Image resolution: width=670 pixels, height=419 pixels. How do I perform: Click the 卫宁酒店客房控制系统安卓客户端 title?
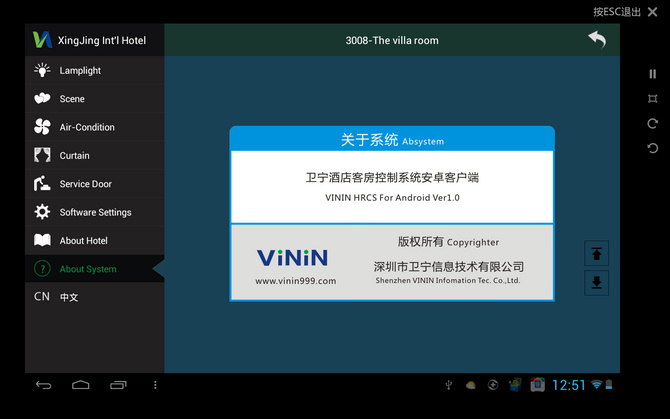[x=392, y=177]
